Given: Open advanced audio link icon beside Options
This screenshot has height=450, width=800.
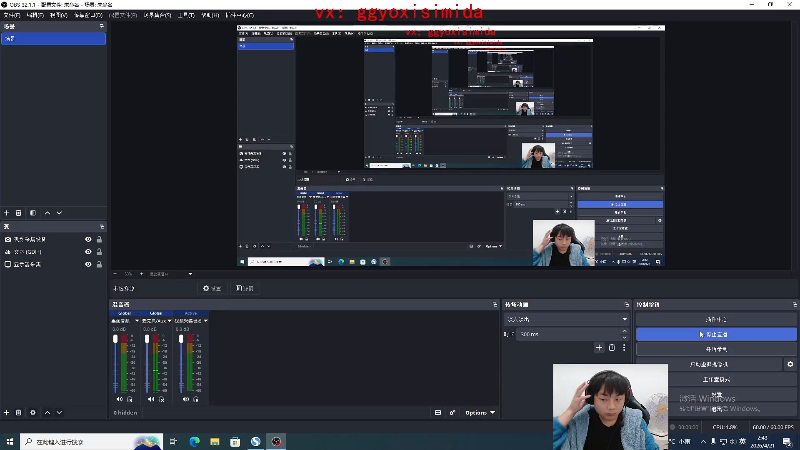Looking at the screenshot, I should coord(452,413).
